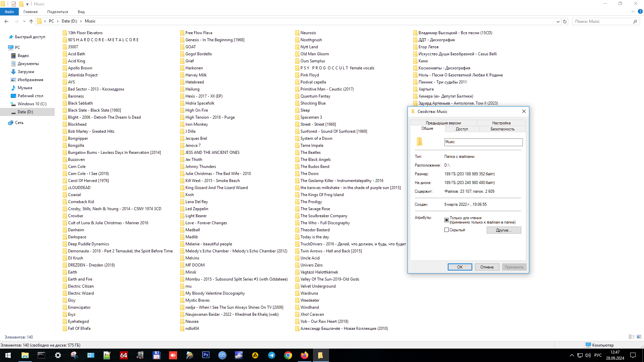
Task: Open Видео in navigation pane
Action: 23,56
